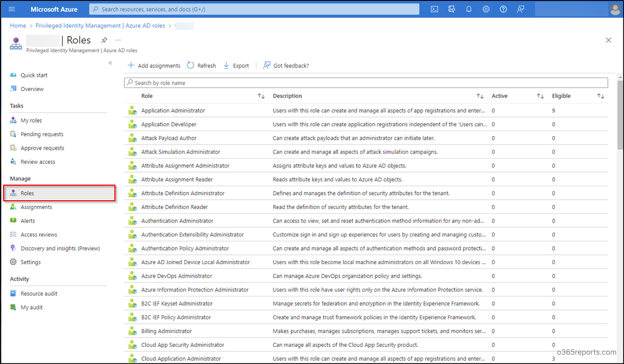Sort the table by Eligible column

[601, 96]
